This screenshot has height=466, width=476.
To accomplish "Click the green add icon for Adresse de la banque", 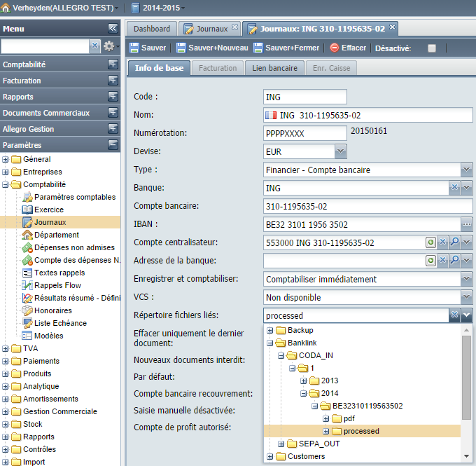I will pyautogui.click(x=430, y=261).
